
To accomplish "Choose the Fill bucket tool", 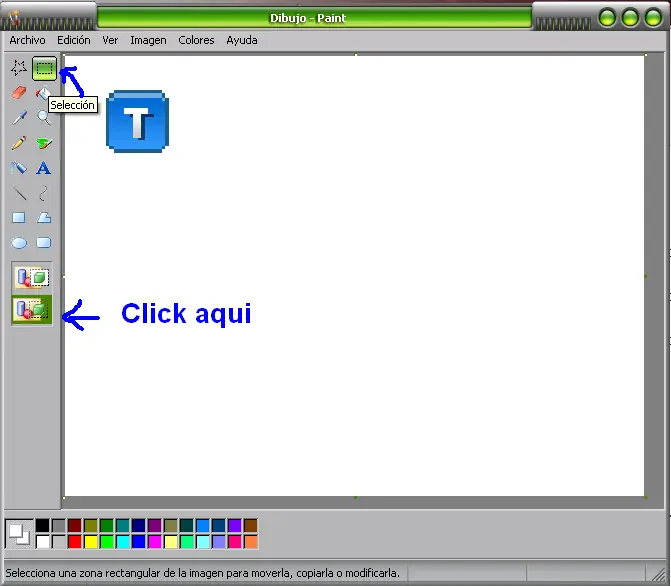I will [43, 92].
